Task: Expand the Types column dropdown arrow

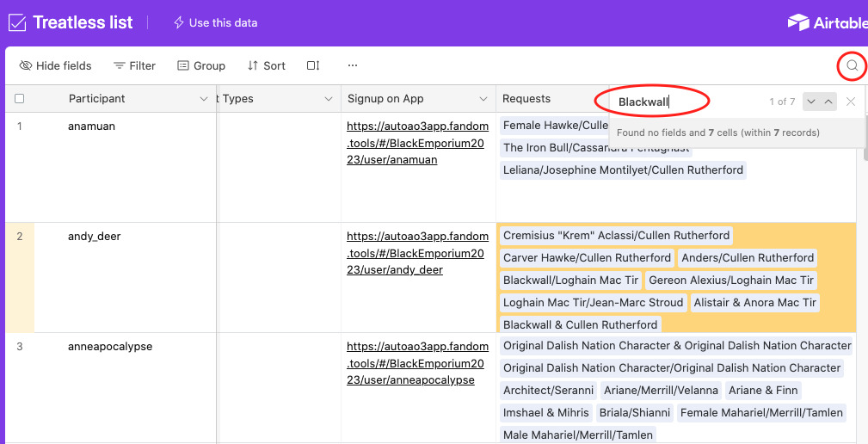Action: [329, 99]
